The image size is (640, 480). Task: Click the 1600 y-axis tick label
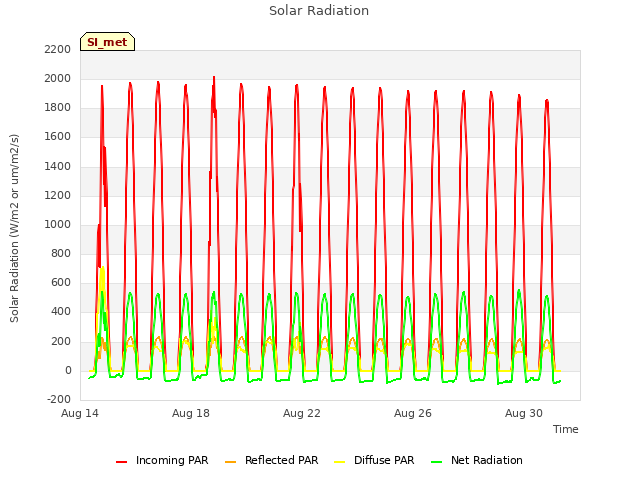point(58,137)
